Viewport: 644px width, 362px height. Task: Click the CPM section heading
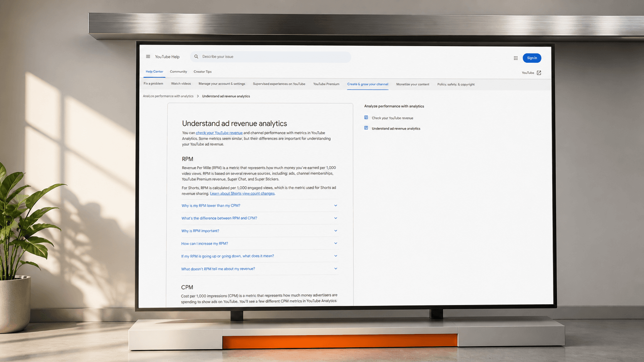click(187, 287)
